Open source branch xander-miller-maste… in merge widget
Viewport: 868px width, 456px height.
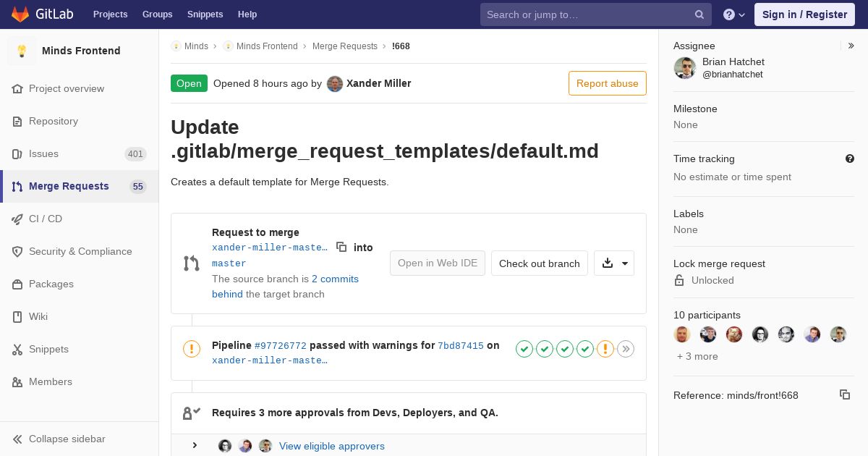(270, 248)
